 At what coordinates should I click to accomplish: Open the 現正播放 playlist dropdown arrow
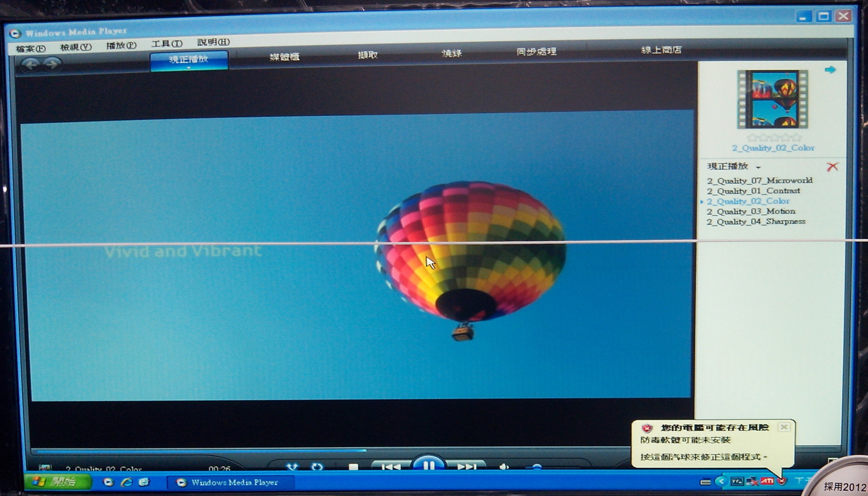point(758,167)
